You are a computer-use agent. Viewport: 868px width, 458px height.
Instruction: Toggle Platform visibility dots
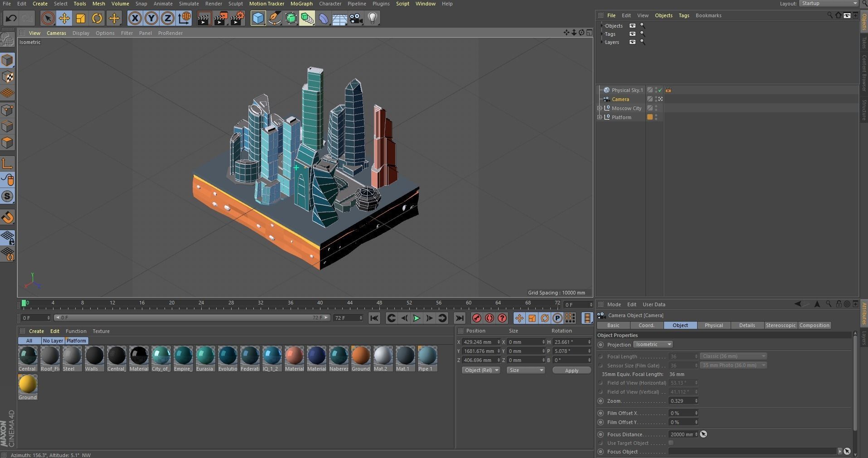(x=656, y=117)
